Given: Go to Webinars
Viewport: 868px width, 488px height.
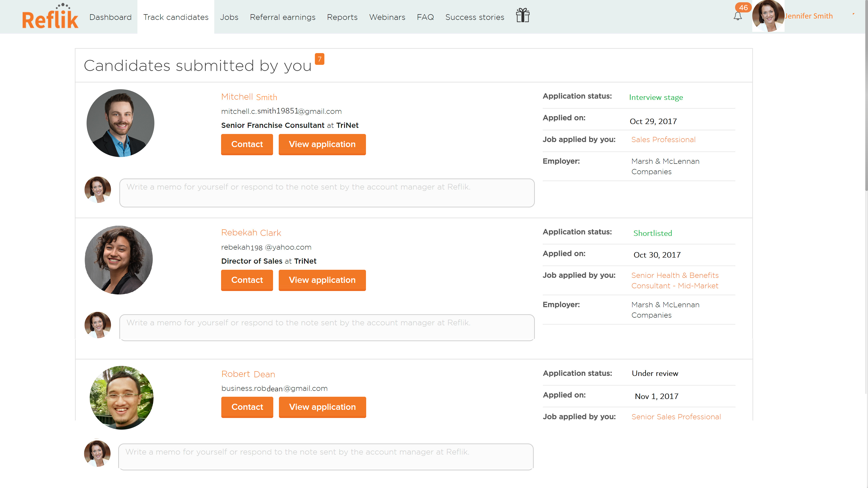Looking at the screenshot, I should [x=387, y=17].
